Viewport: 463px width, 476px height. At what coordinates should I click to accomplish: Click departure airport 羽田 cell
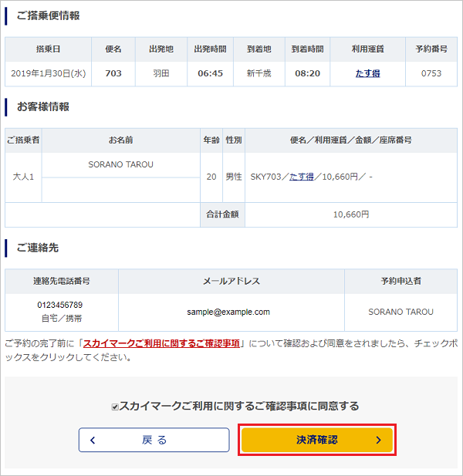161,74
